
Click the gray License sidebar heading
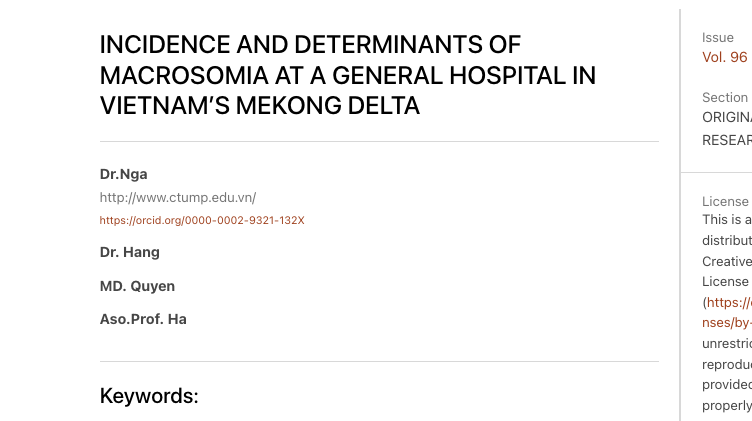725,202
